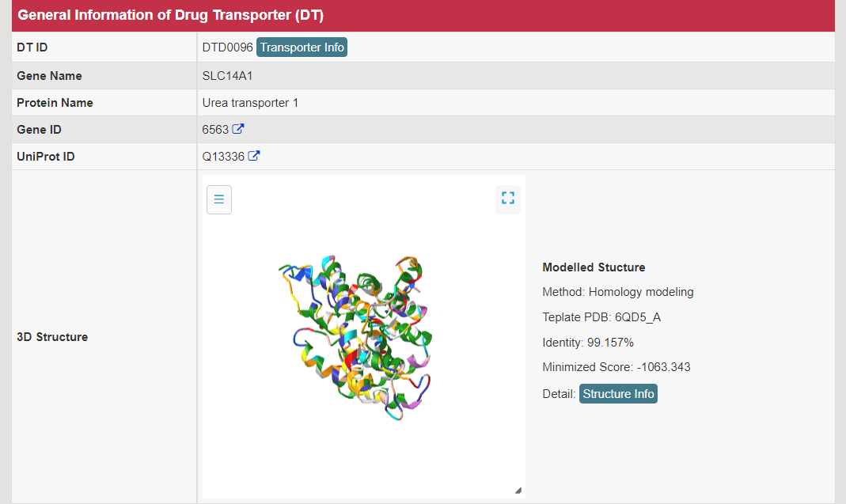Click the Modelled Stucture heading
This screenshot has width=846, height=504.
coord(594,267)
